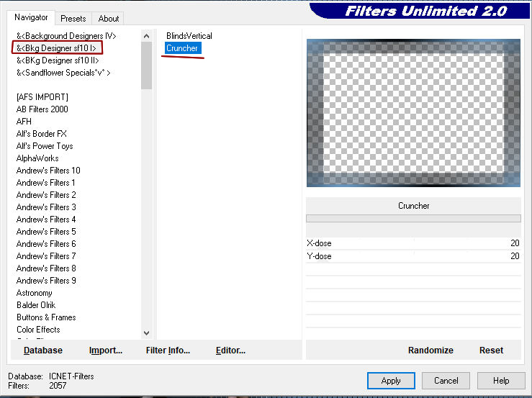
Task: Switch to the Presets tab
Action: click(73, 18)
